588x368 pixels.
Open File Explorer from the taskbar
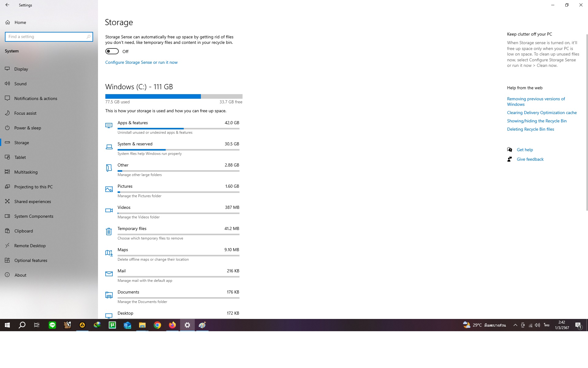click(142, 325)
